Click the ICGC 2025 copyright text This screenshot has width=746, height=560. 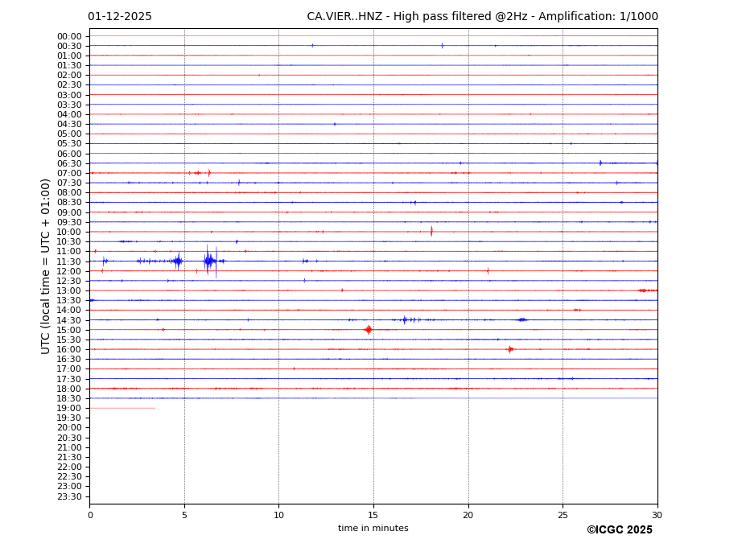click(619, 530)
